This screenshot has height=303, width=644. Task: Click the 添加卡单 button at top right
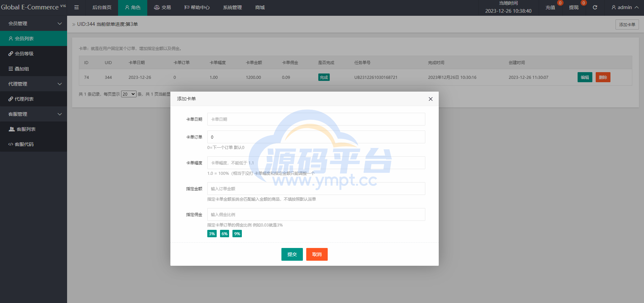tap(627, 24)
